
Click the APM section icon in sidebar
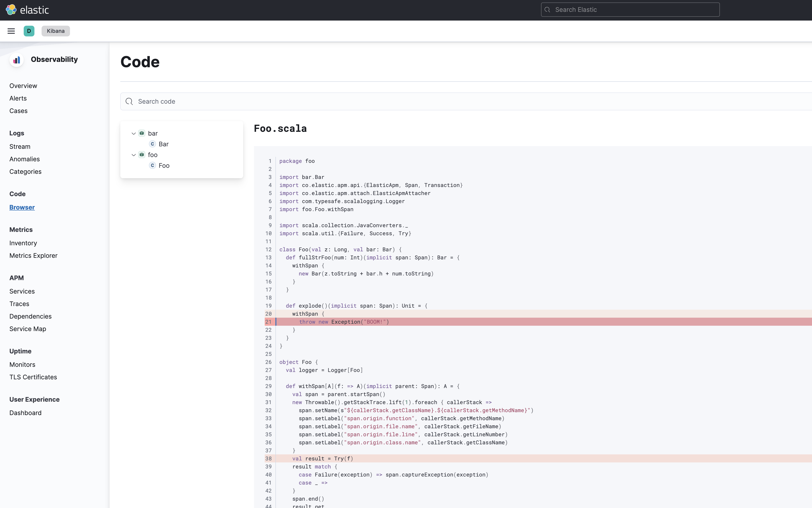click(16, 277)
